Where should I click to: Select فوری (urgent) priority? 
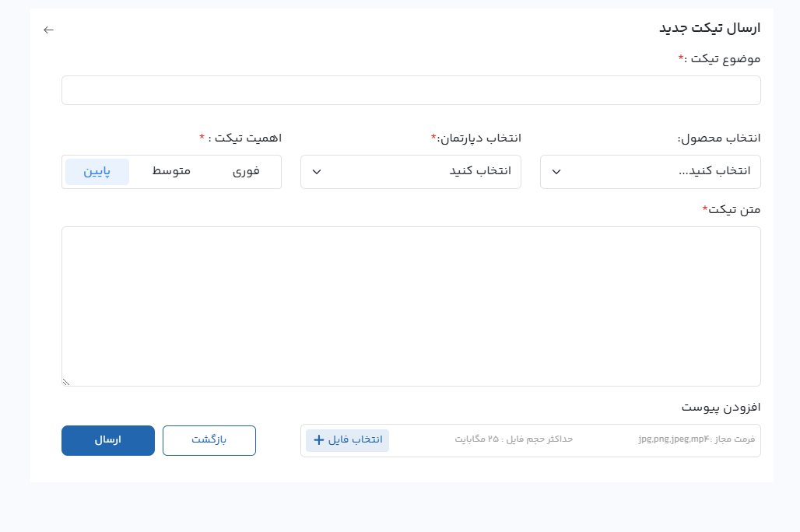pyautogui.click(x=246, y=171)
